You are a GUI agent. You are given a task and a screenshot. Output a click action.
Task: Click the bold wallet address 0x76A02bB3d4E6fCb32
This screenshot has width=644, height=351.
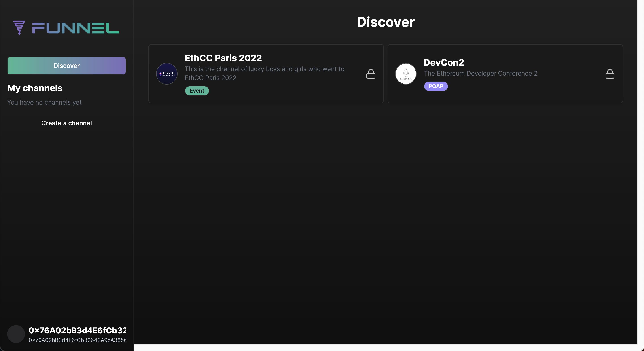click(x=77, y=330)
